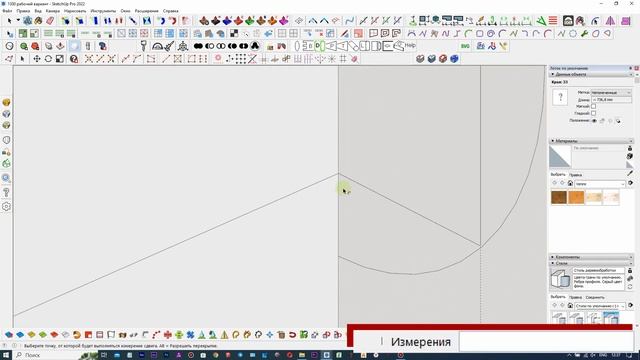Expand the Компоненты panel
640x360 pixels.
(x=591, y=257)
